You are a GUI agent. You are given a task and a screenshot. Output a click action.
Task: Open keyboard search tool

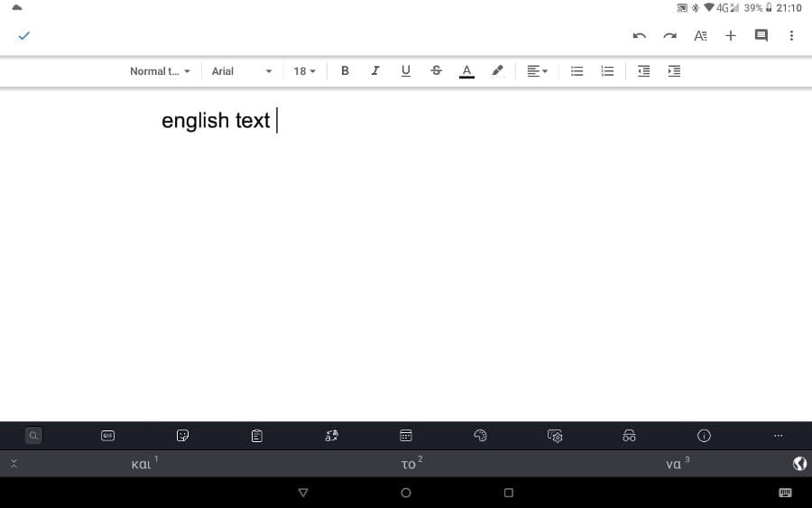(x=33, y=436)
